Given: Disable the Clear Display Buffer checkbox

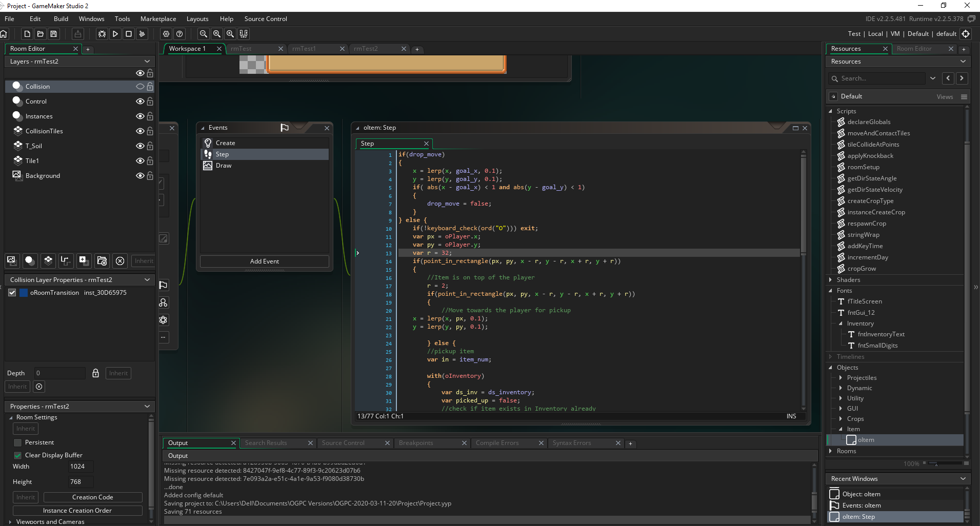Looking at the screenshot, I should pyautogui.click(x=17, y=455).
